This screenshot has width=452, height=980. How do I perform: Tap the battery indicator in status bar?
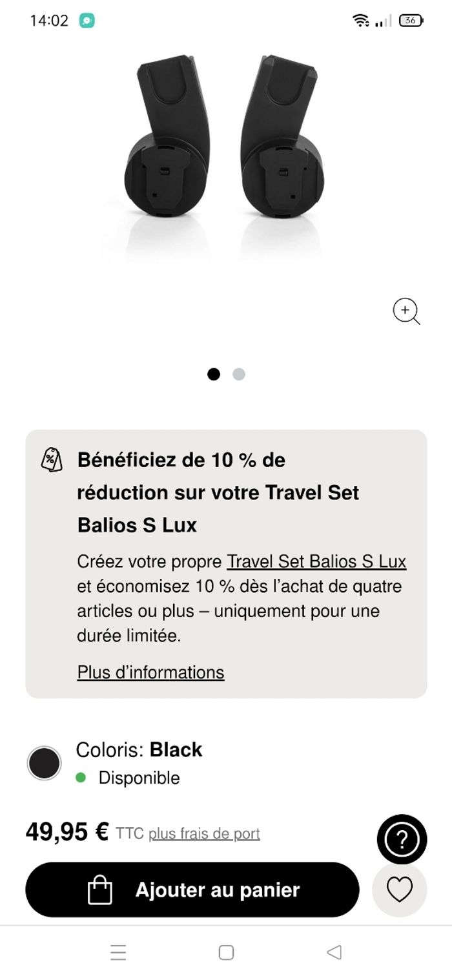(x=411, y=21)
